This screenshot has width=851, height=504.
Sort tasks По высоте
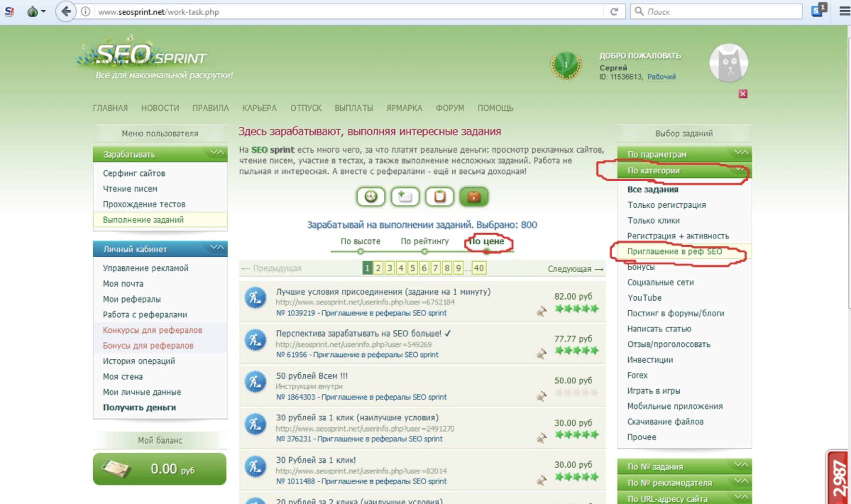[360, 241]
